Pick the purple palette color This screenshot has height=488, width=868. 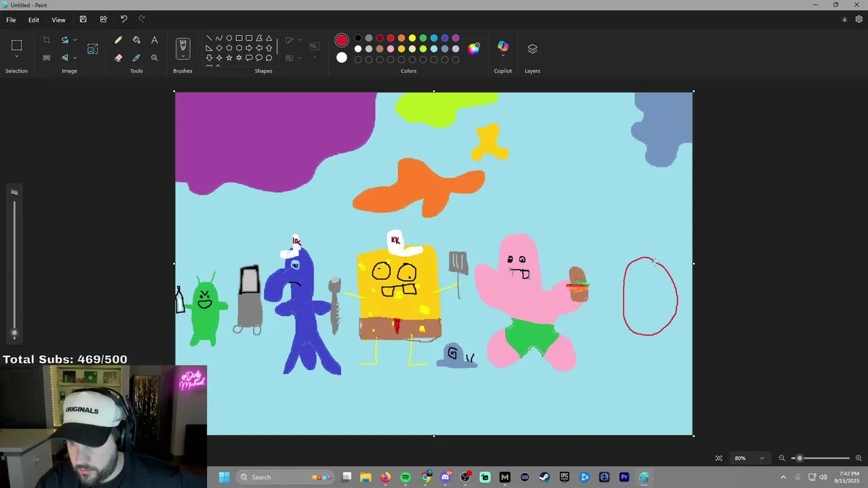456,38
